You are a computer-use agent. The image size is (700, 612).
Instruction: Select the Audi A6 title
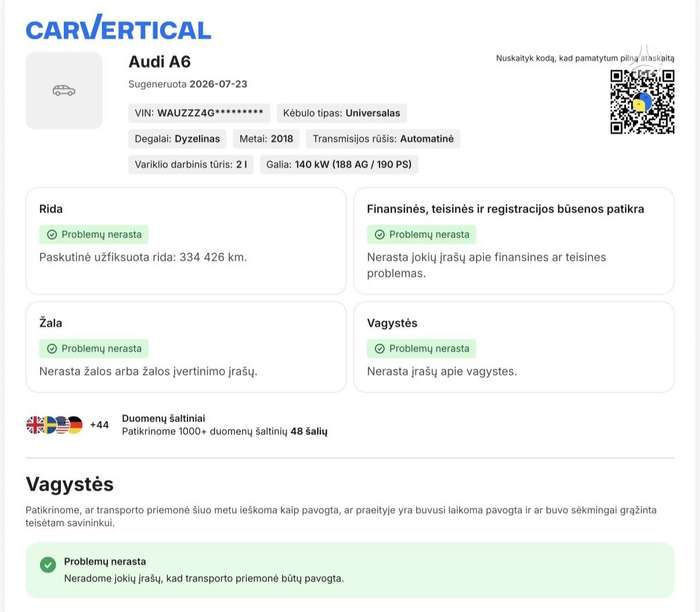tap(159, 62)
